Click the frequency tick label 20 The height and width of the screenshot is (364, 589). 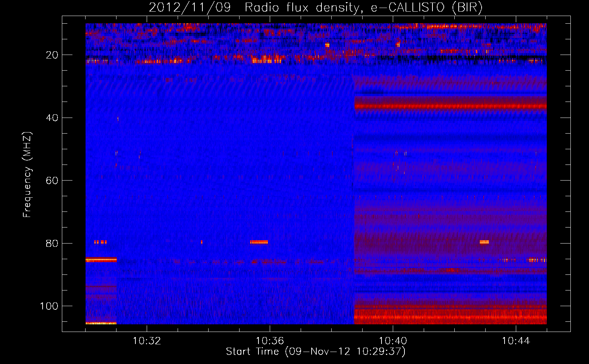(x=52, y=55)
